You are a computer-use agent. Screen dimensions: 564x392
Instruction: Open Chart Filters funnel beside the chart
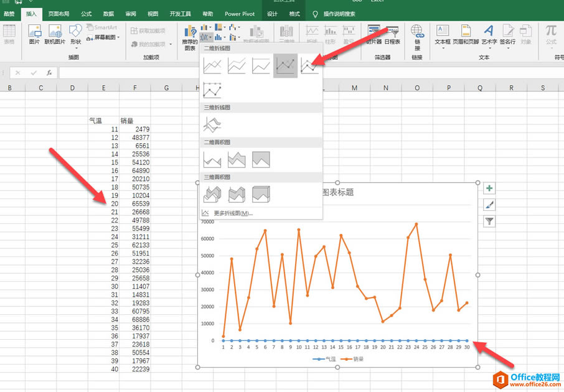pos(489,221)
